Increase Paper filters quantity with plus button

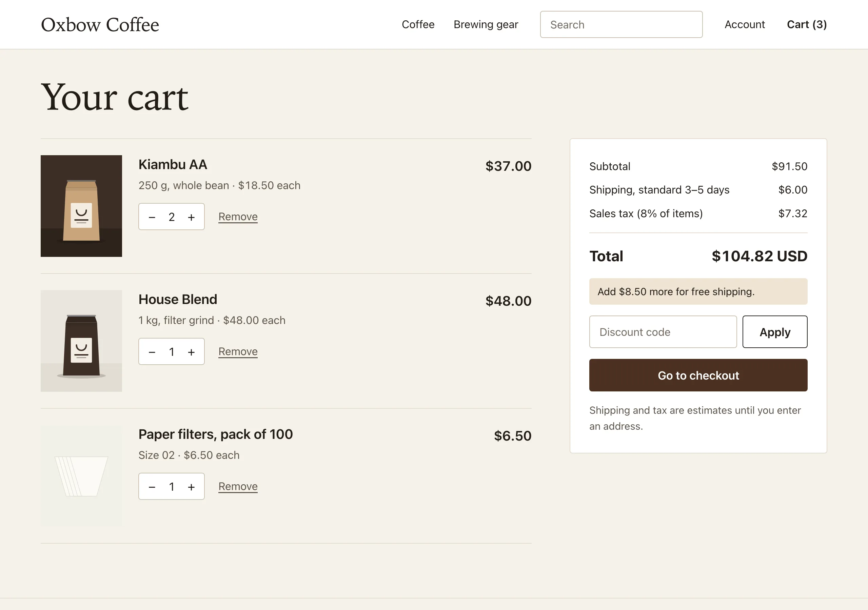point(191,487)
